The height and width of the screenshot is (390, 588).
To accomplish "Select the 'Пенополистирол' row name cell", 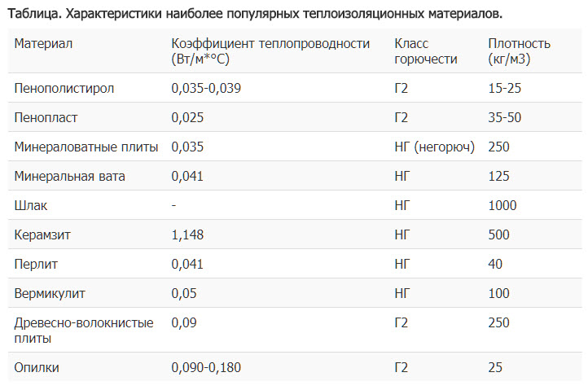I will (x=64, y=88).
